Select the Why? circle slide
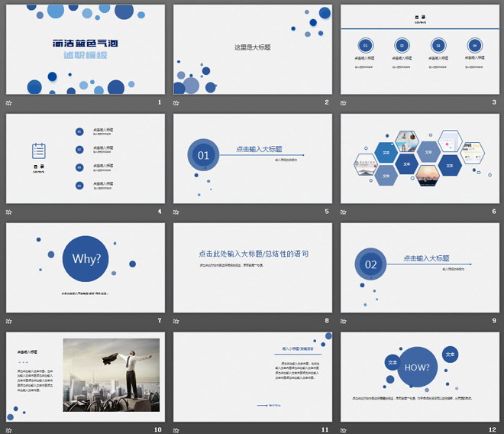This screenshot has width=504, height=434. point(86,267)
